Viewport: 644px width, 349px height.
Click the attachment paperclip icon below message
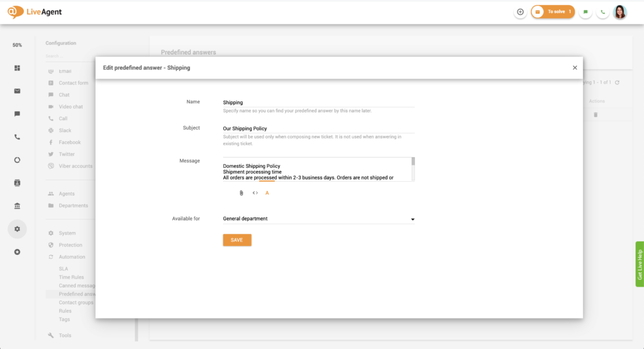241,193
